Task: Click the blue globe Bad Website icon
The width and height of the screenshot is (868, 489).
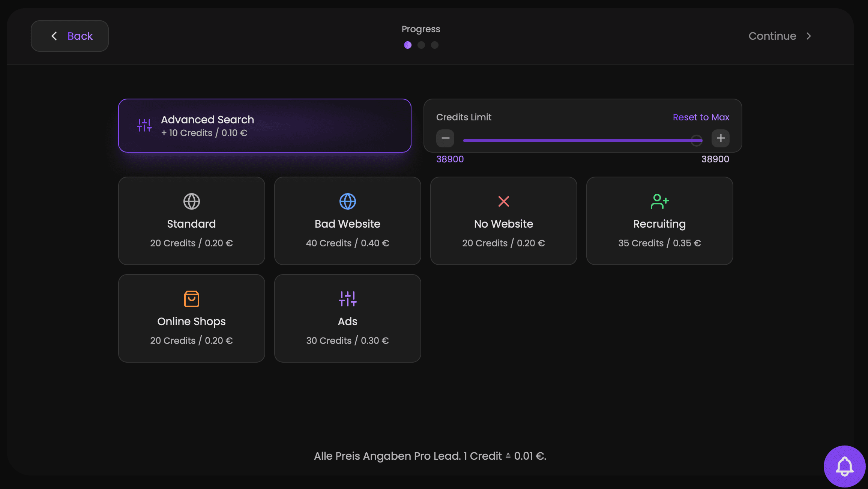Action: pos(347,201)
